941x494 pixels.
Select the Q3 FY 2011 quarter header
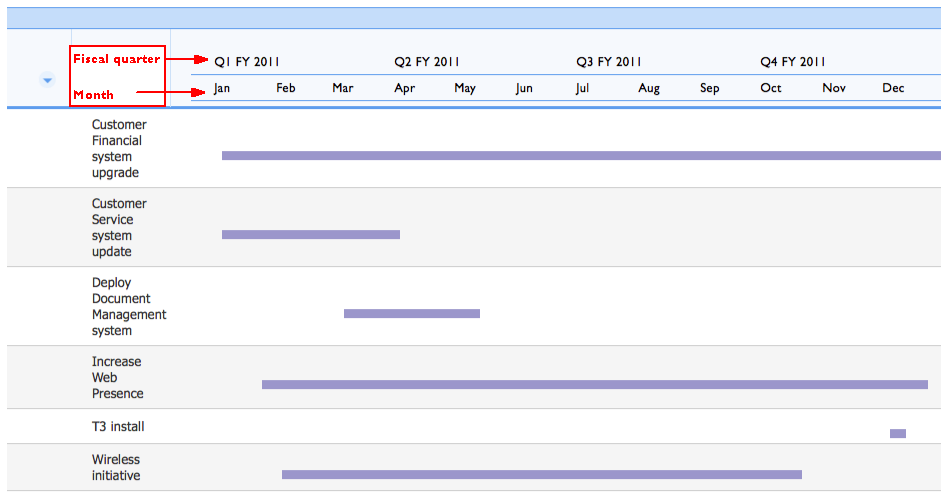tap(609, 62)
